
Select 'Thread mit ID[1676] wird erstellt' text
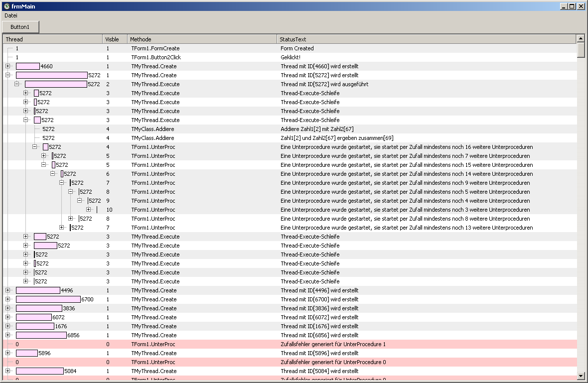[x=319, y=326]
